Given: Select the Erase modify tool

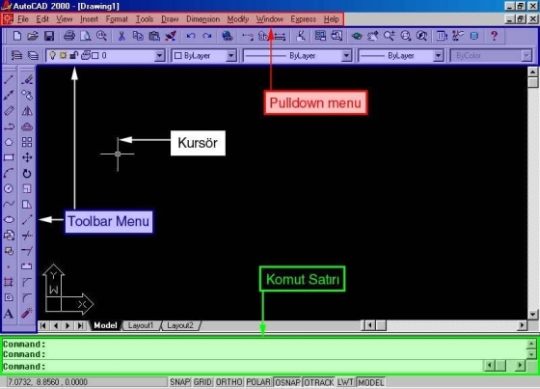Looking at the screenshot, I should (27, 80).
